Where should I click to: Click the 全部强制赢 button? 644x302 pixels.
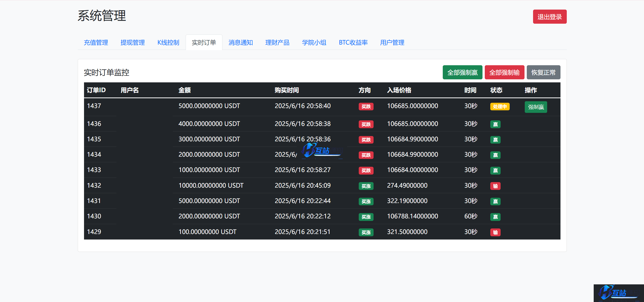tap(462, 72)
